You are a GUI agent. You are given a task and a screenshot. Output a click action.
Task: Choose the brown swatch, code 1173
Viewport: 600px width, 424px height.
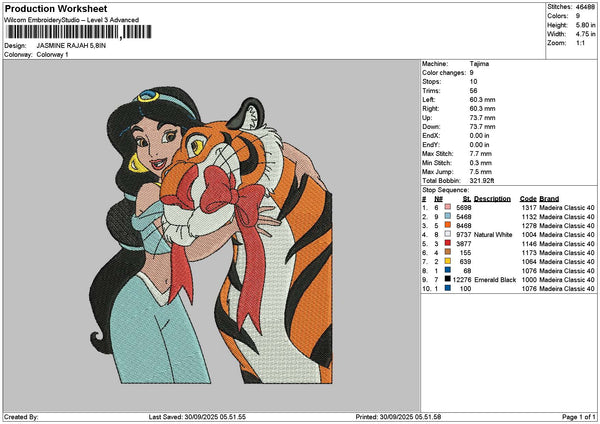[447, 252]
